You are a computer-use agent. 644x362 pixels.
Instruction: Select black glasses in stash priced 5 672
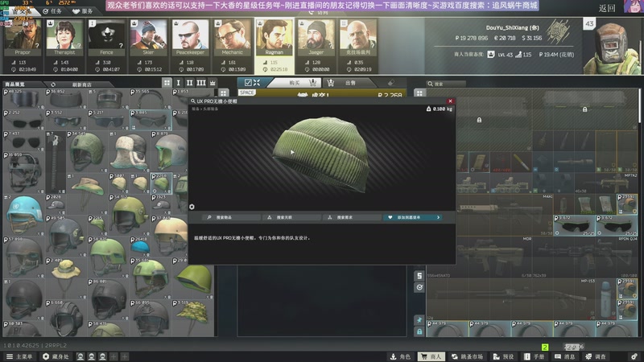pos(574,225)
